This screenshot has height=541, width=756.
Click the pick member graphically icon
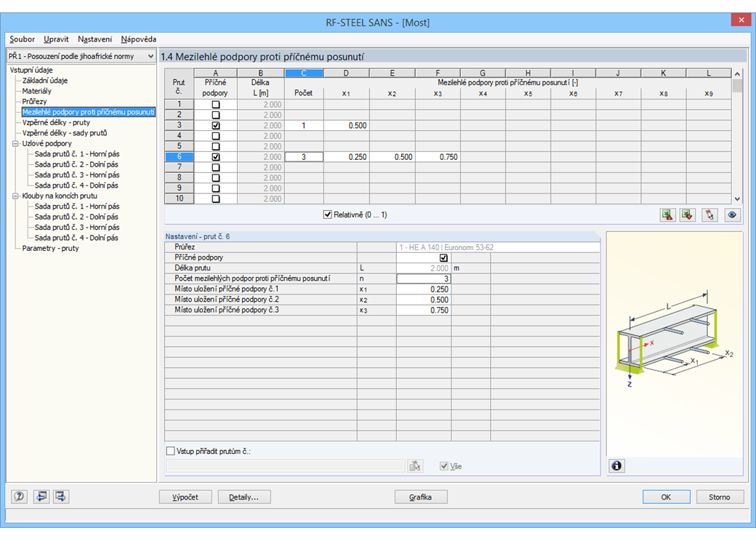click(x=709, y=215)
